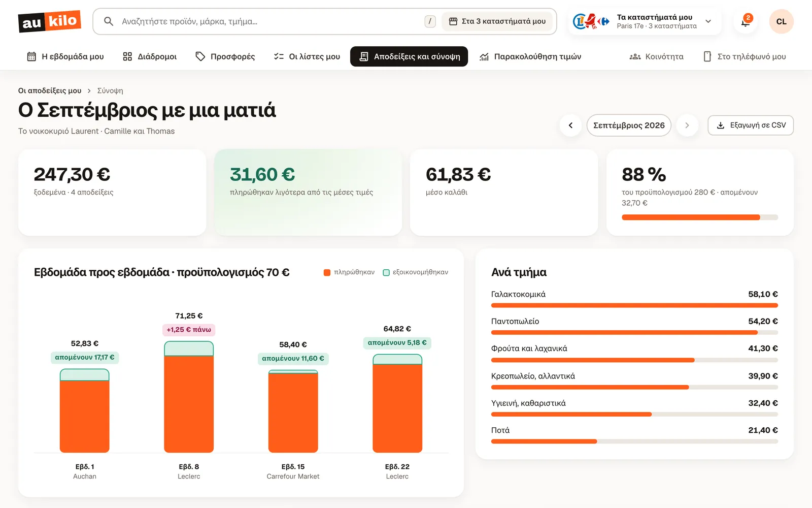Click the Εβδ. 15 Carrefour Market bar

pyautogui.click(x=293, y=411)
